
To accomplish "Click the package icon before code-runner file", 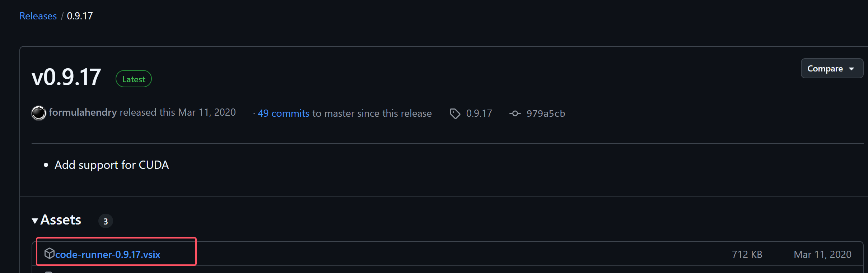I will [49, 253].
